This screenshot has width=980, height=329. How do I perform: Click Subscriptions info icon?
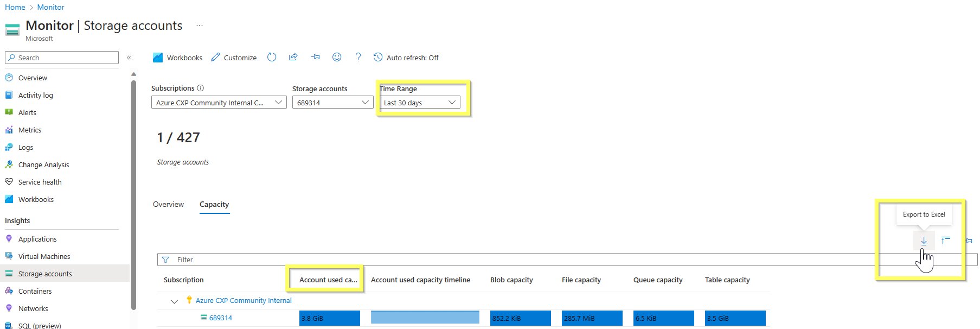[201, 88]
